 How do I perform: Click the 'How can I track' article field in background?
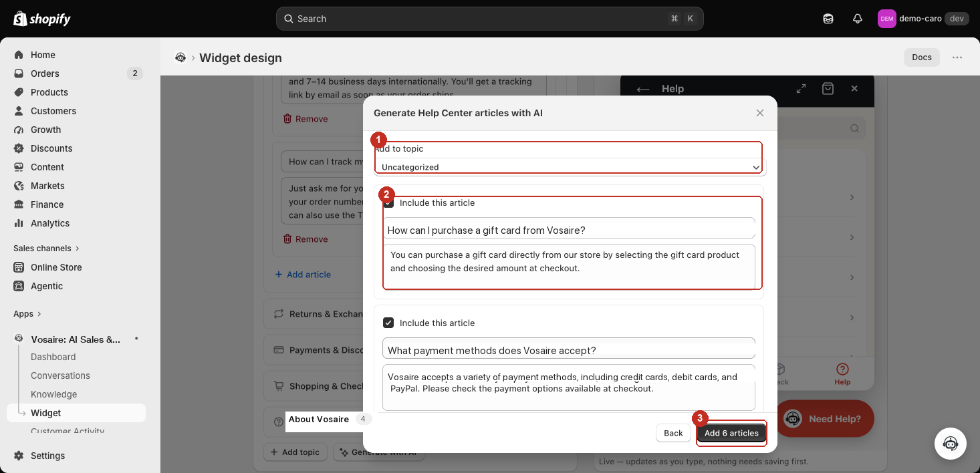[323, 162]
